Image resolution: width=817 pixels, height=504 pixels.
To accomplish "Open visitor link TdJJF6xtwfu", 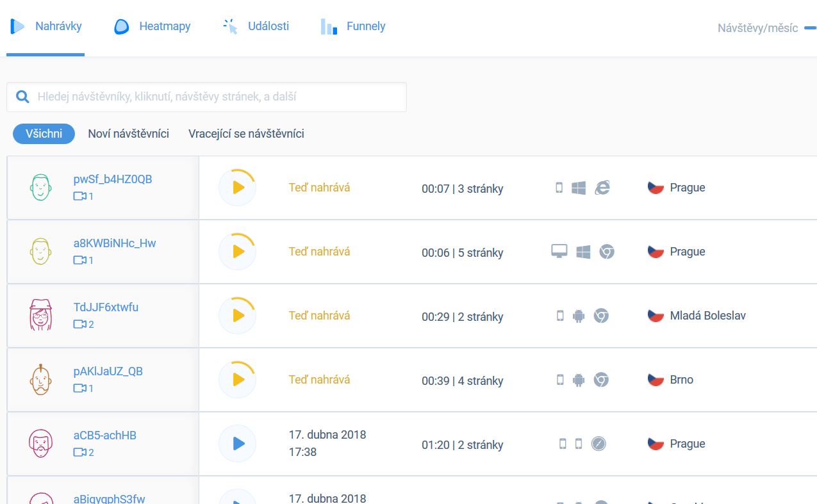I will point(106,307).
